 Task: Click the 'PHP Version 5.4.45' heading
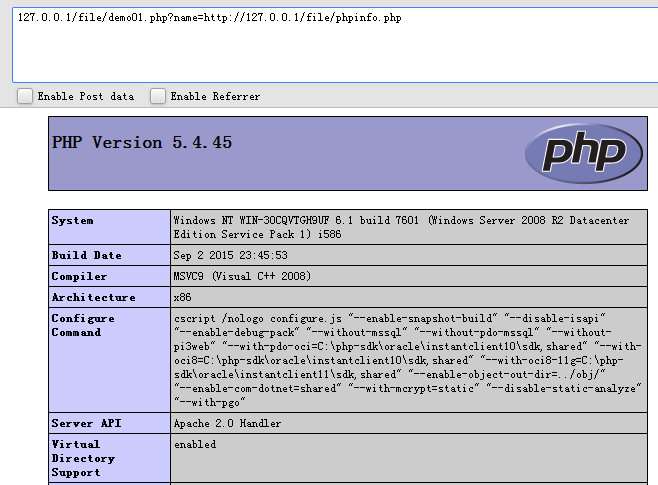coord(142,143)
